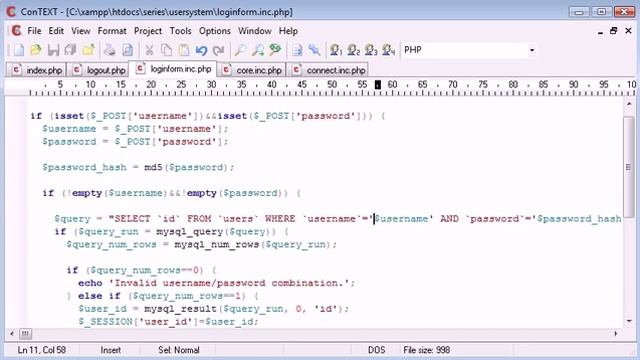Screen dimensions: 640x360
Task: Click the horizontal scrollbar thumb
Action: coord(25,334)
